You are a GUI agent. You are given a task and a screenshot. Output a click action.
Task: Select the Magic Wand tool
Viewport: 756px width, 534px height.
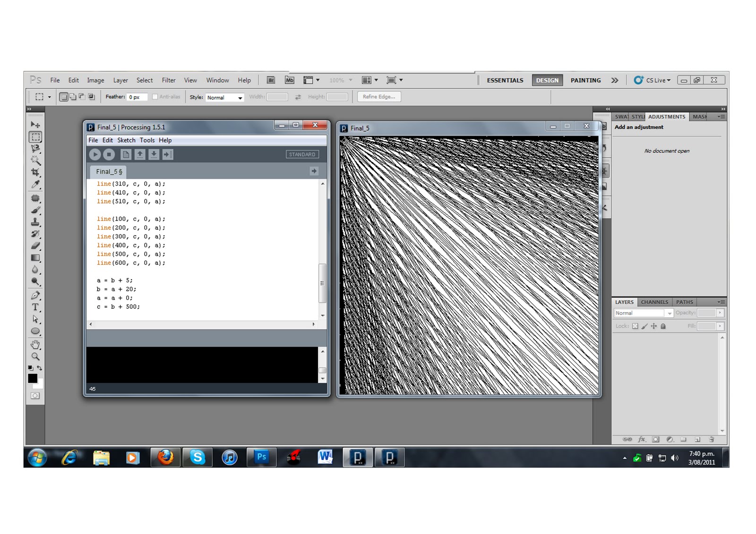tap(35, 161)
